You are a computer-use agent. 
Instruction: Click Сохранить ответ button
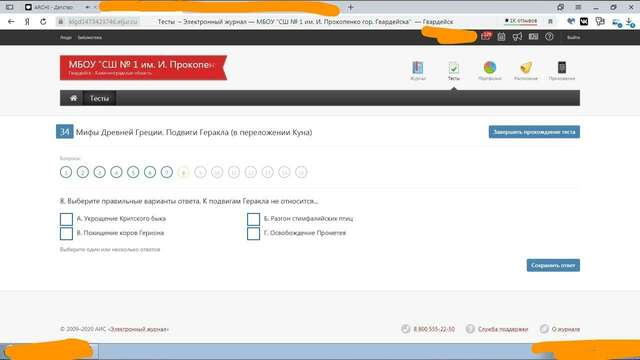(x=553, y=265)
